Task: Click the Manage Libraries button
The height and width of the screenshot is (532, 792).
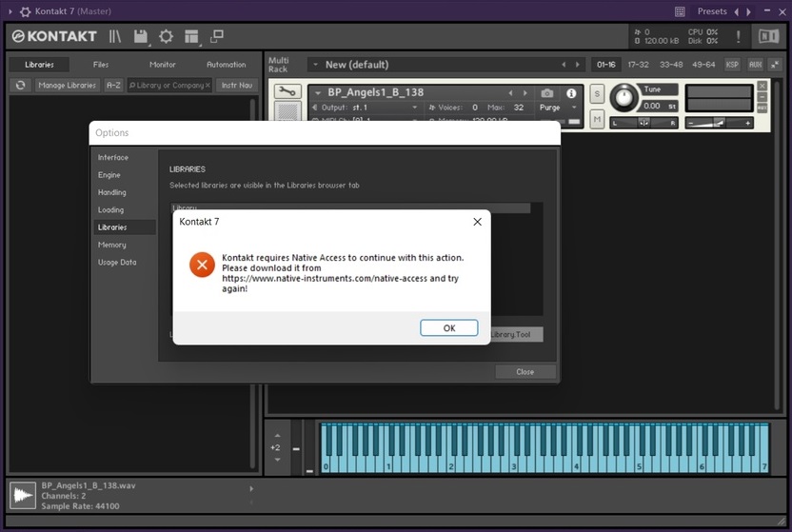Action: click(x=67, y=85)
